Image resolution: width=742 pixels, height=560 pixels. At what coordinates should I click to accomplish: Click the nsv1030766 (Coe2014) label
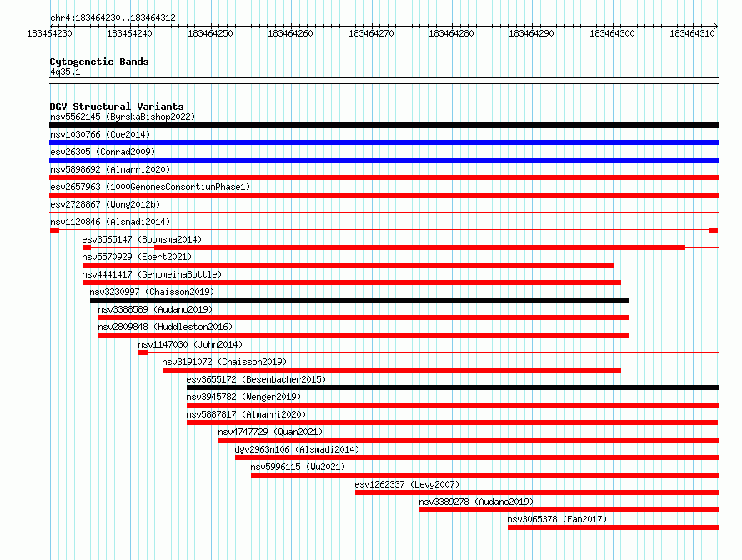(100, 134)
